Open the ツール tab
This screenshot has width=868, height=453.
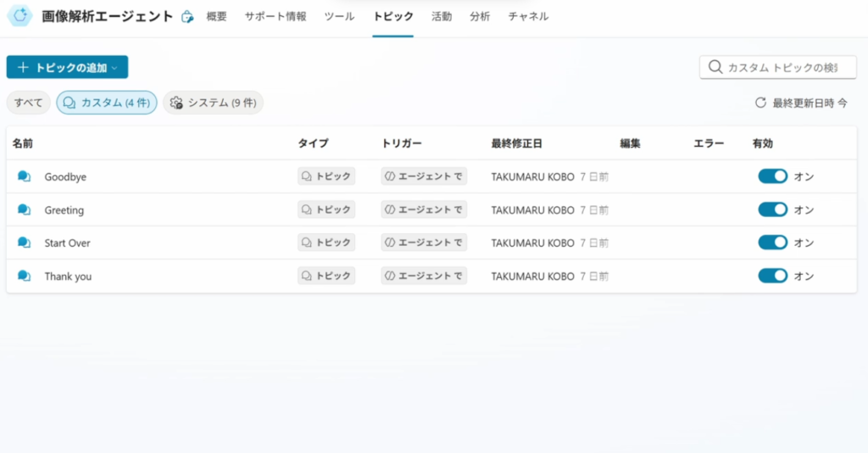339,16
